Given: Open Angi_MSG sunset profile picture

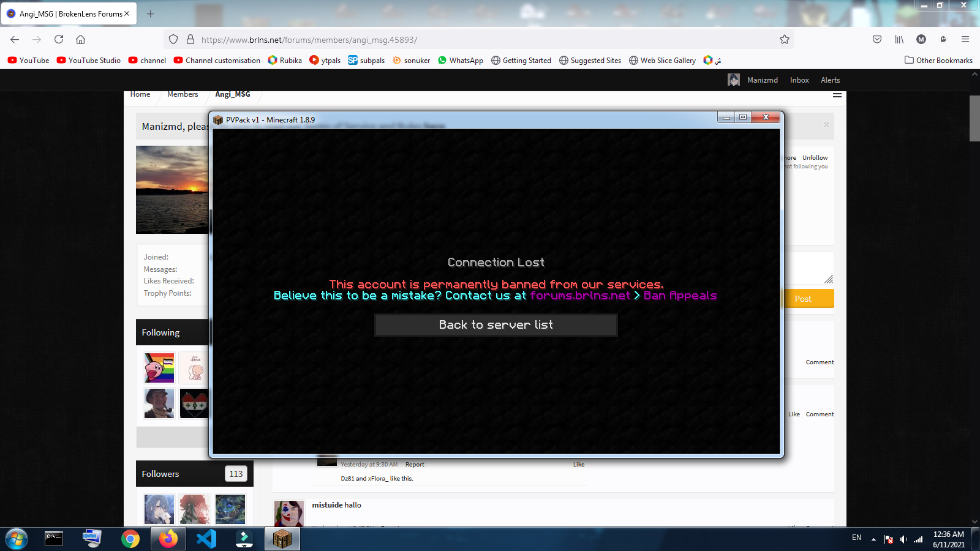Looking at the screenshot, I should pos(172,190).
